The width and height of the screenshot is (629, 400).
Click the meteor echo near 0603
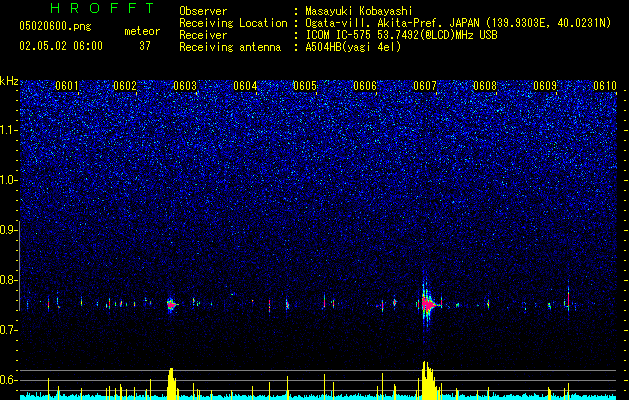tap(172, 305)
